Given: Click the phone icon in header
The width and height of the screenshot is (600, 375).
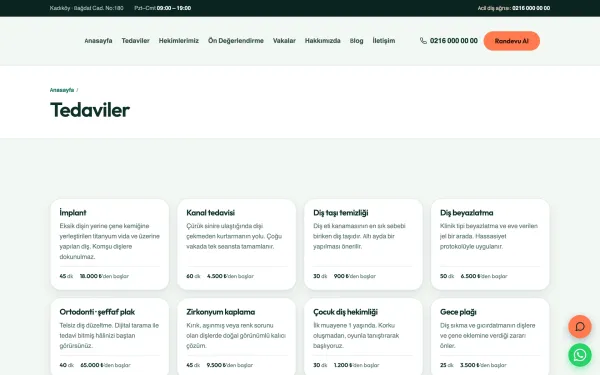Looking at the screenshot, I should [x=423, y=41].
